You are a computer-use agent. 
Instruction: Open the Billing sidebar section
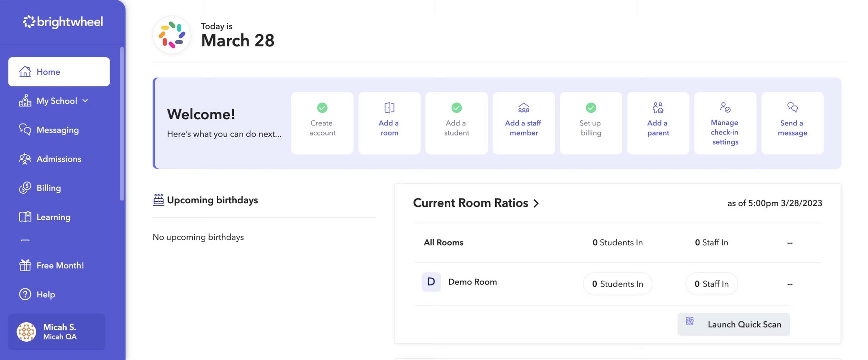tap(48, 188)
